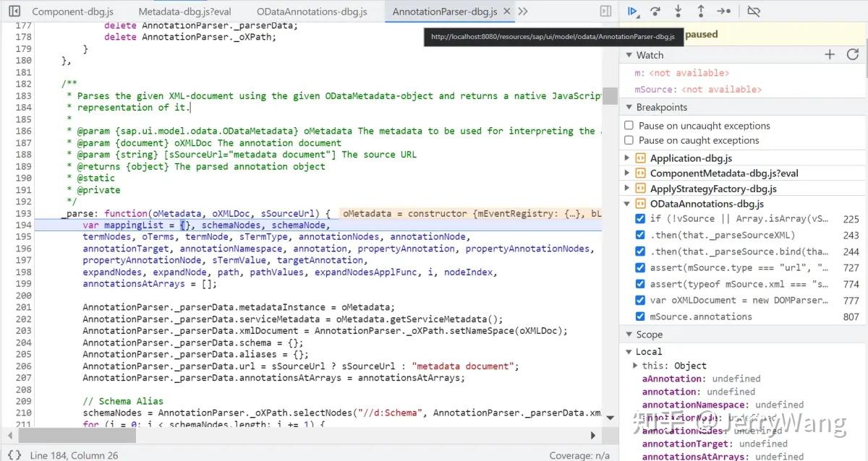Select the Step into next function call icon

point(677,11)
